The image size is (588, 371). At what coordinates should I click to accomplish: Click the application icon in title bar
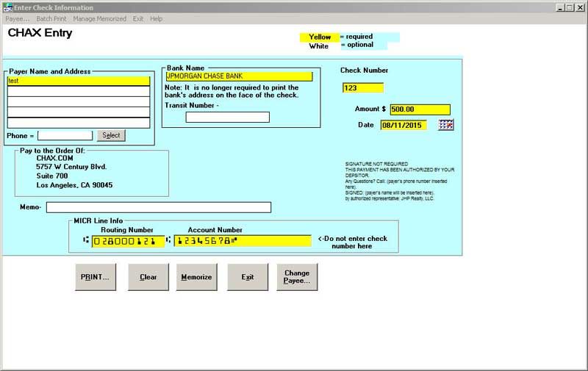[7, 7]
